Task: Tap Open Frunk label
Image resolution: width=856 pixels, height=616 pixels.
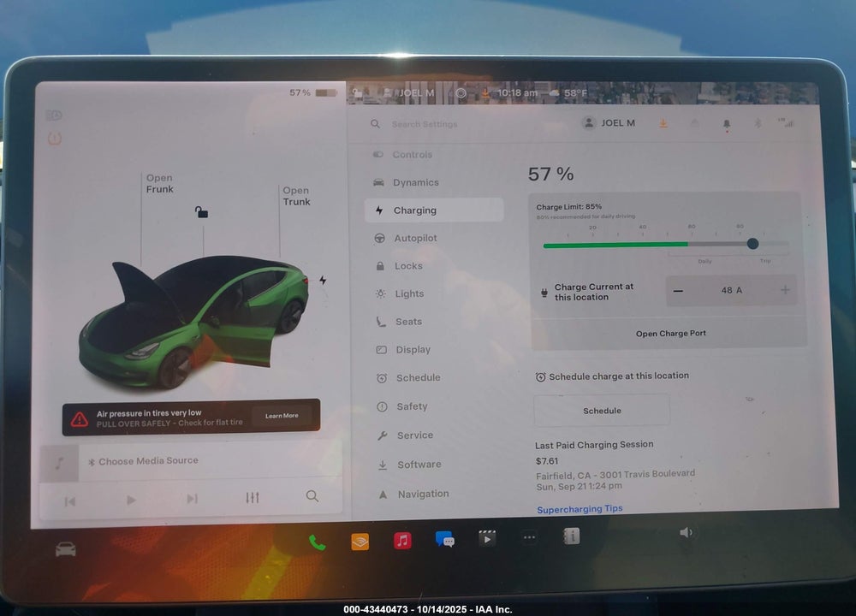Action: pos(159,183)
